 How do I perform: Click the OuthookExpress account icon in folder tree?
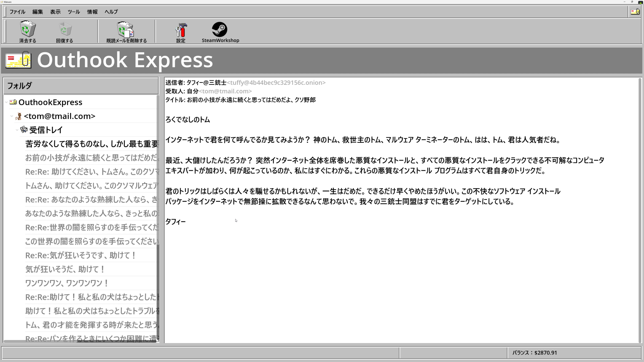[x=13, y=102]
